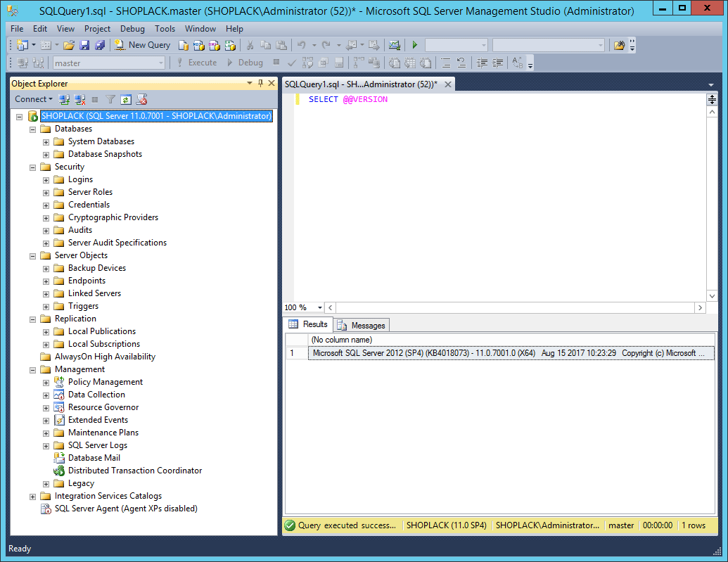Expand the System Databases folder

click(46, 142)
